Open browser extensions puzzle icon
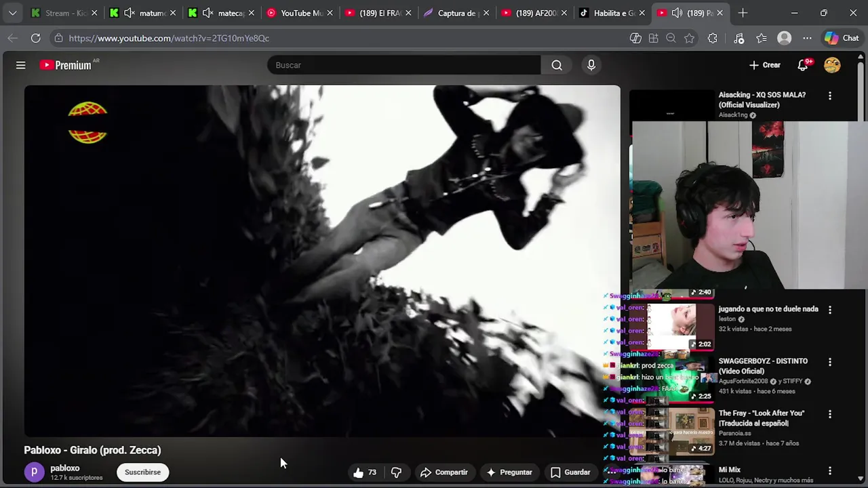The width and height of the screenshot is (868, 488). 712,38
